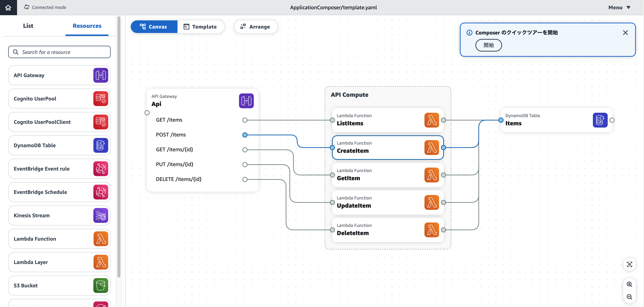The width and height of the screenshot is (644, 307).
Task: Select the API Compute group title
Action: pos(349,95)
